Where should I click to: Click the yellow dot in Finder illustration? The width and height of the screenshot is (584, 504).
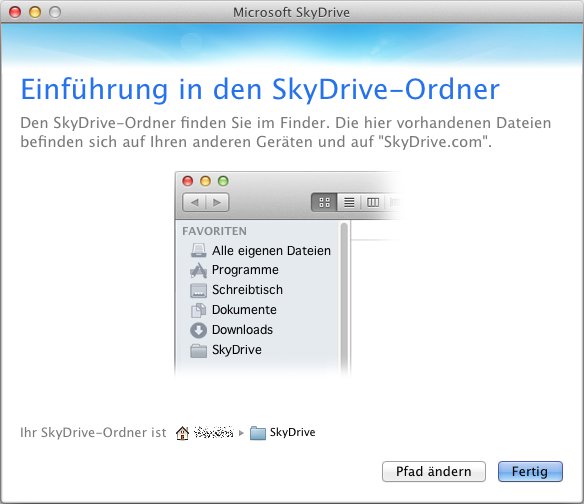click(205, 181)
